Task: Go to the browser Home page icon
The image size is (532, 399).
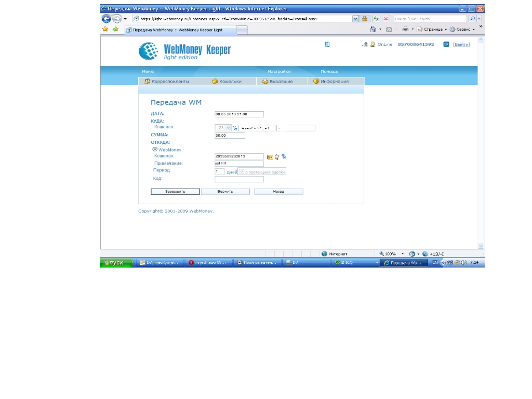Action: pos(373,30)
